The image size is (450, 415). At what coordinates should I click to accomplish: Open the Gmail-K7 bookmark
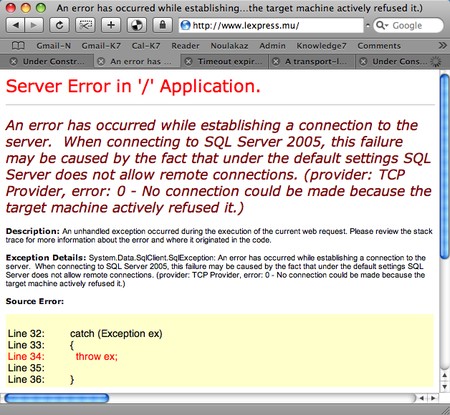coord(101,46)
